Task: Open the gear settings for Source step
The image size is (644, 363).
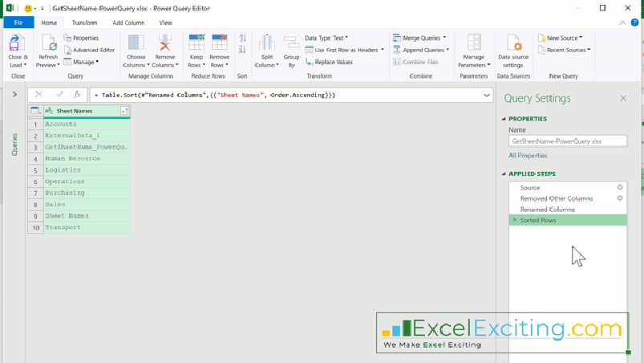Action: pyautogui.click(x=620, y=187)
